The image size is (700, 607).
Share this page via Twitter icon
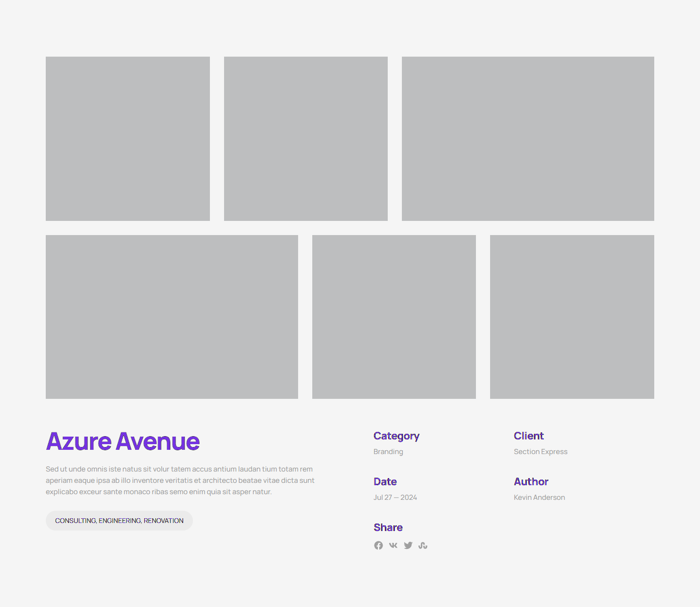coord(408,546)
